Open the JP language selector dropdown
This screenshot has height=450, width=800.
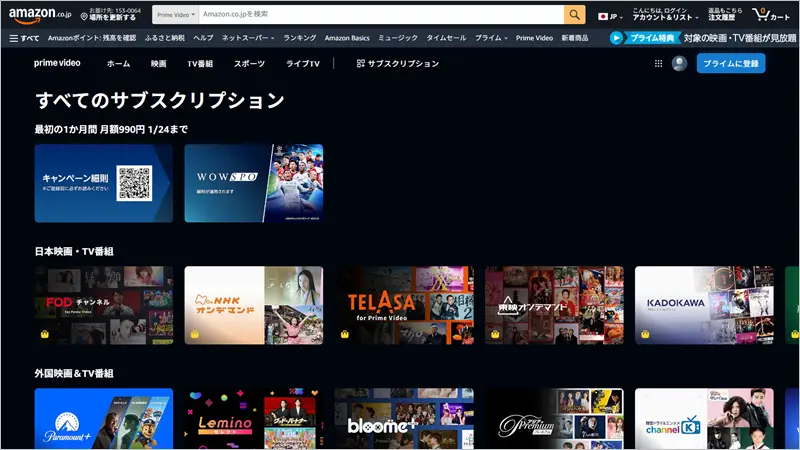point(609,16)
